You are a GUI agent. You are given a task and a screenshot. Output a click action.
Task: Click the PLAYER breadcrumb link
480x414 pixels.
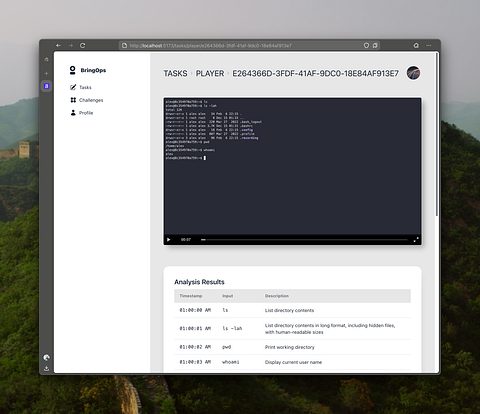coord(210,73)
